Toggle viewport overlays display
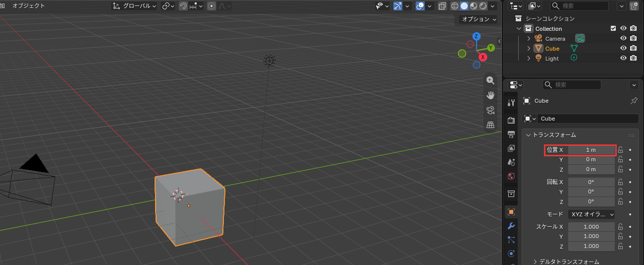The image size is (644, 265). [x=420, y=6]
